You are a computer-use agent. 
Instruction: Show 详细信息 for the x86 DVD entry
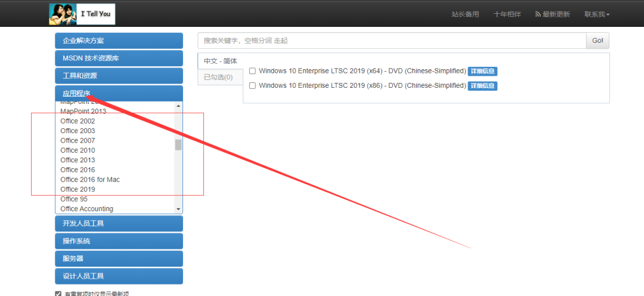[x=482, y=86]
